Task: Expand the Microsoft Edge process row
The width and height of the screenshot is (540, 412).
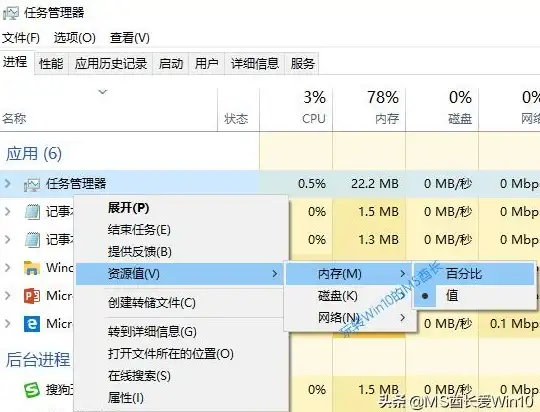Action: tap(8, 323)
